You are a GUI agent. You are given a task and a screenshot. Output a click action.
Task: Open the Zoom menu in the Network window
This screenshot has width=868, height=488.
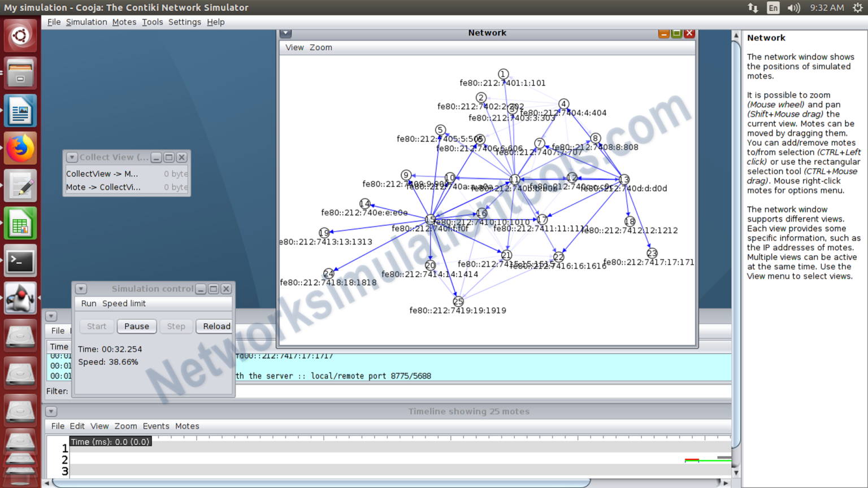point(320,47)
